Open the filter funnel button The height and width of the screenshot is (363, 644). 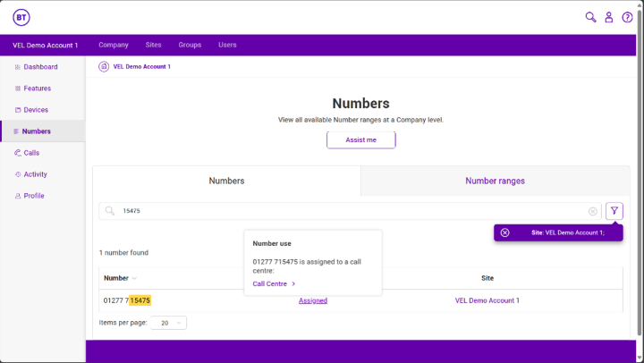click(x=614, y=211)
